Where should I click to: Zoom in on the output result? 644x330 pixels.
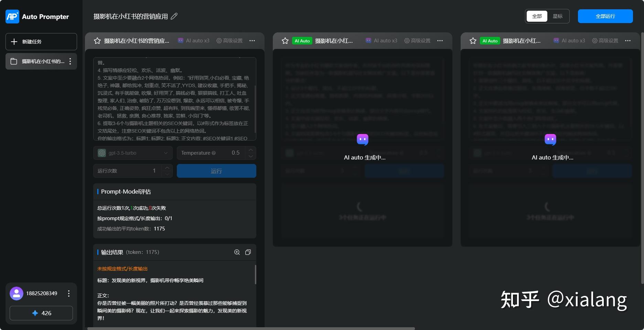(237, 252)
